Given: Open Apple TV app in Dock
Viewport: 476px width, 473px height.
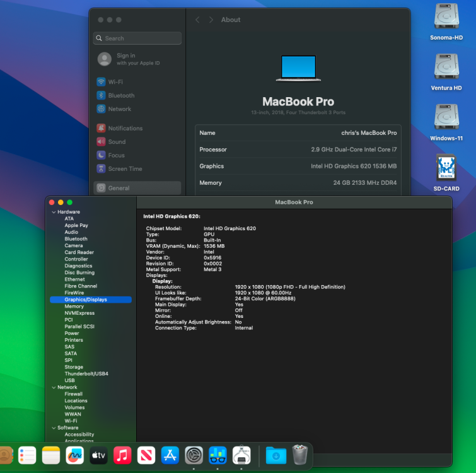Looking at the screenshot, I should coord(98,455).
